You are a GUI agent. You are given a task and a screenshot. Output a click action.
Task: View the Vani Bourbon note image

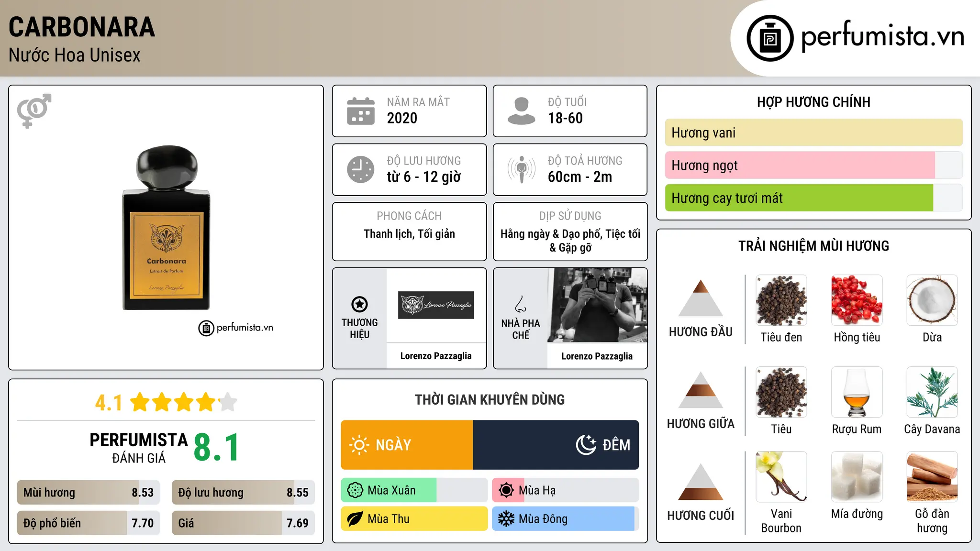tap(781, 477)
